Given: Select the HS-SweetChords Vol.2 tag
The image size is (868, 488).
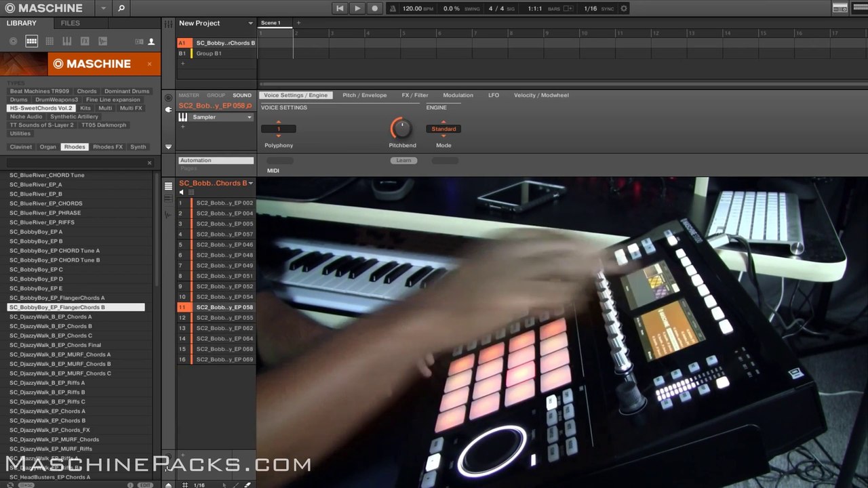Looking at the screenshot, I should (41, 108).
